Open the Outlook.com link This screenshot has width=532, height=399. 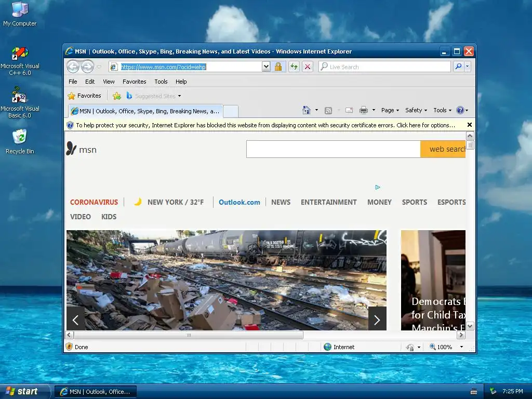(239, 202)
